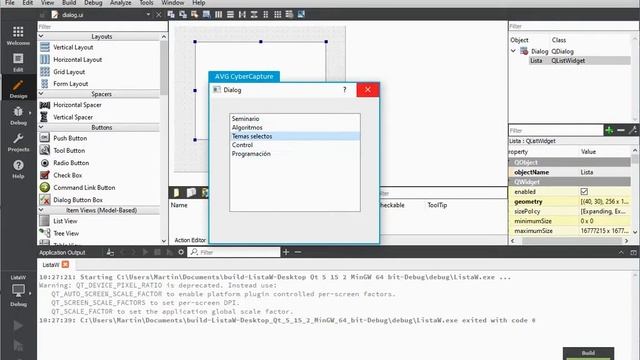Switch to Design mode in sidebar

tap(18, 89)
